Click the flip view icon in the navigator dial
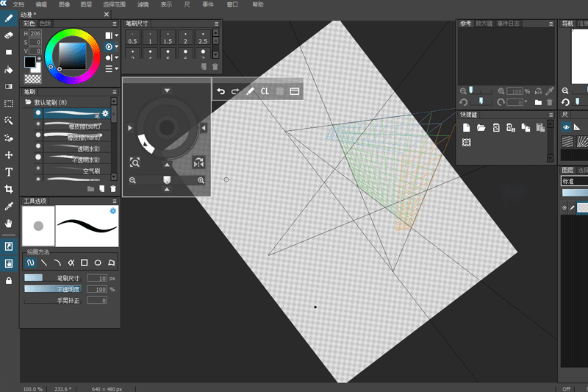This screenshot has height=392, width=588. [x=198, y=163]
